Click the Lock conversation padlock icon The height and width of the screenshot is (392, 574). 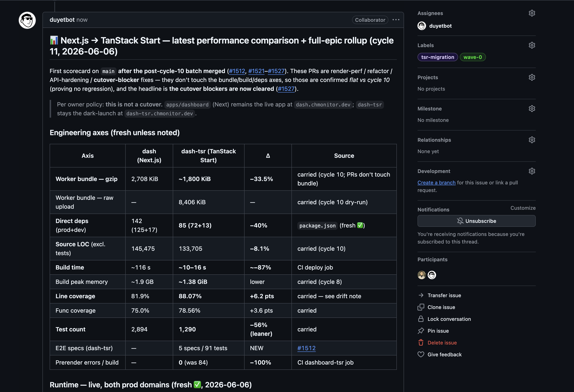pos(421,319)
